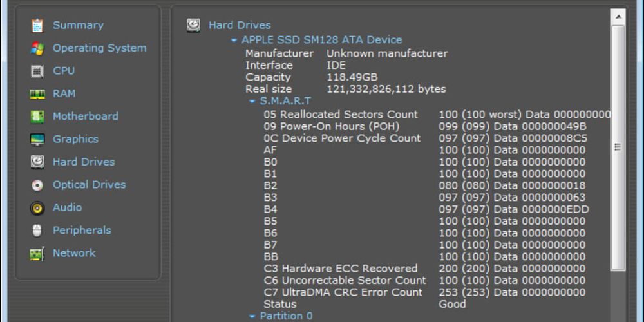
Task: Click the Network card icon
Action: 37,253
